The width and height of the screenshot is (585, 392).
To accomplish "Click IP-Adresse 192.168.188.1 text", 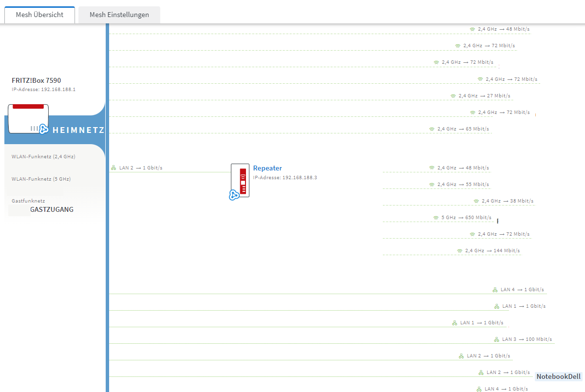I will click(x=43, y=90).
